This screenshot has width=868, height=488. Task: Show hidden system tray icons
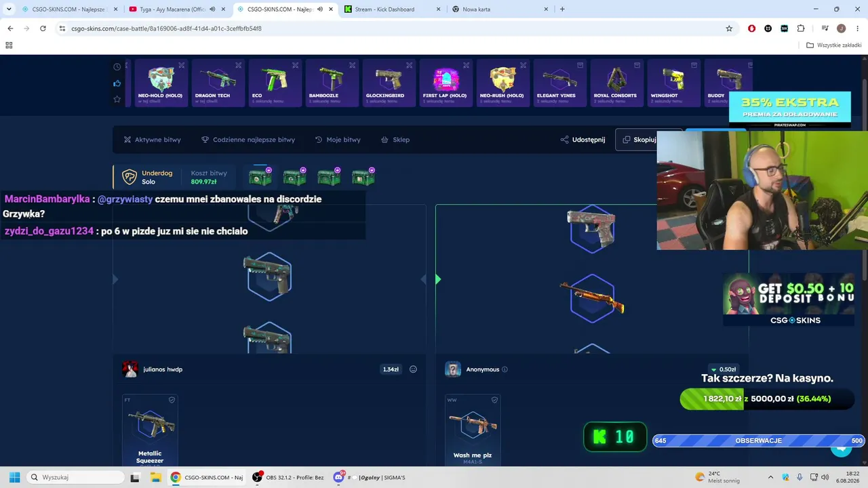770,477
